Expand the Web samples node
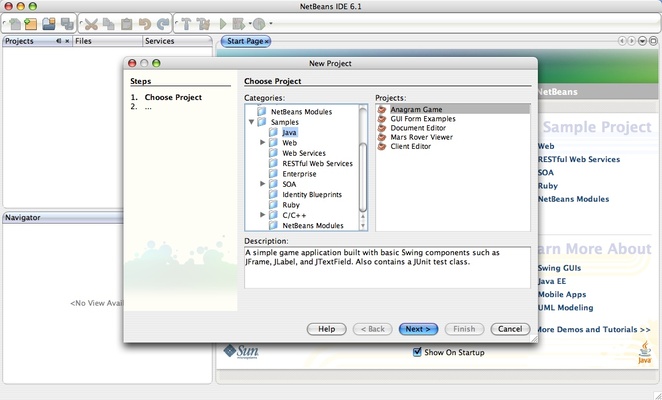The height and width of the screenshot is (400, 662). (263, 143)
